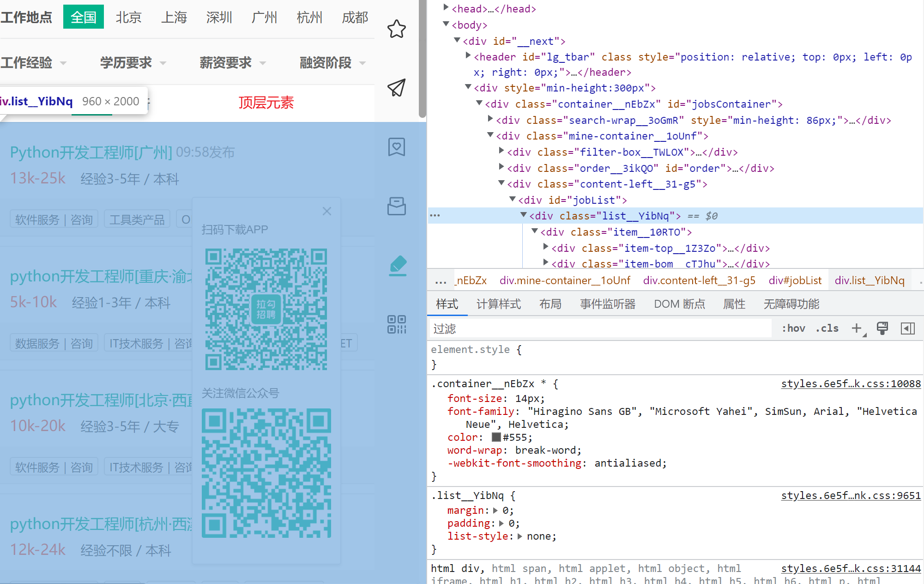Close the QR code download popup
The width and height of the screenshot is (924, 584).
327,211
